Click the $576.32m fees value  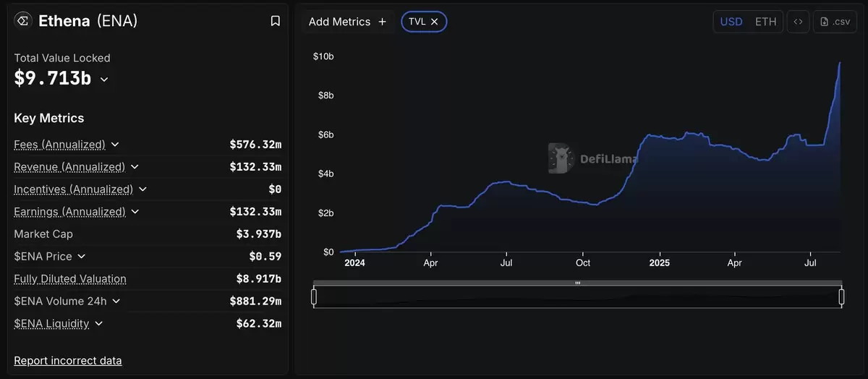tap(255, 145)
